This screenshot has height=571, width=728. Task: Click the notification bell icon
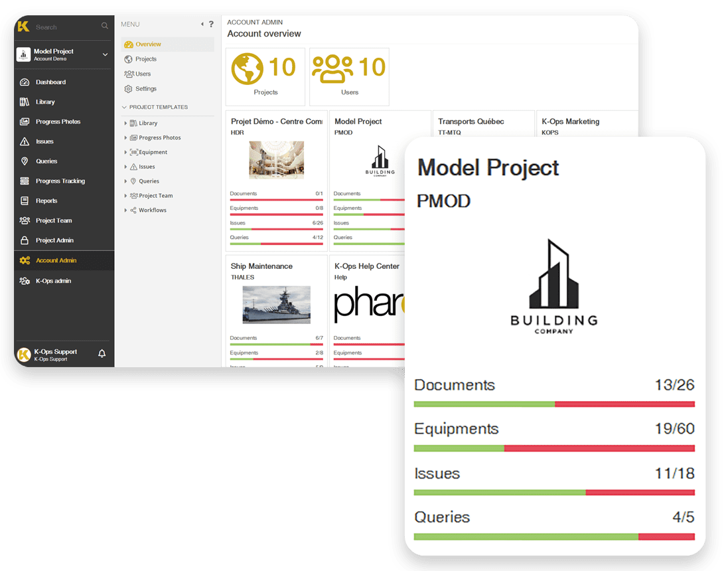coord(102,354)
